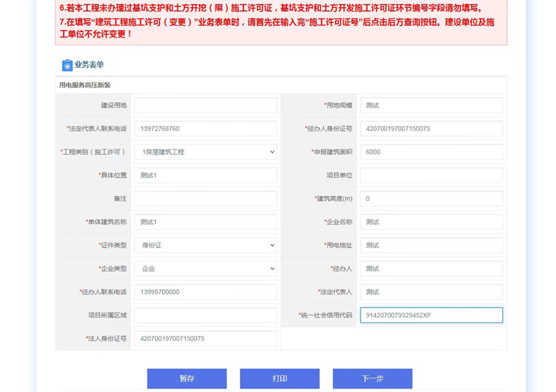
Task: Click the 用地规模 input field
Action: (431, 105)
